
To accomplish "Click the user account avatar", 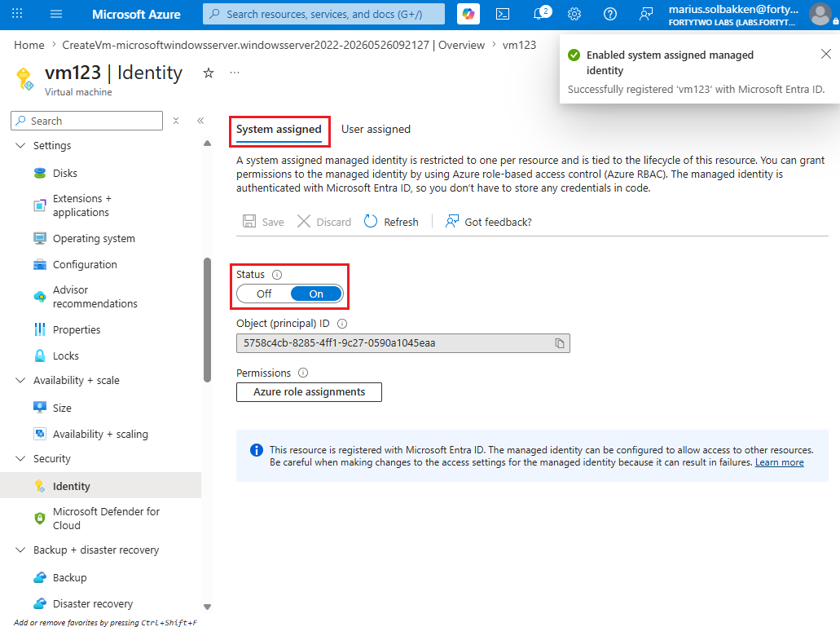I will 820,14.
